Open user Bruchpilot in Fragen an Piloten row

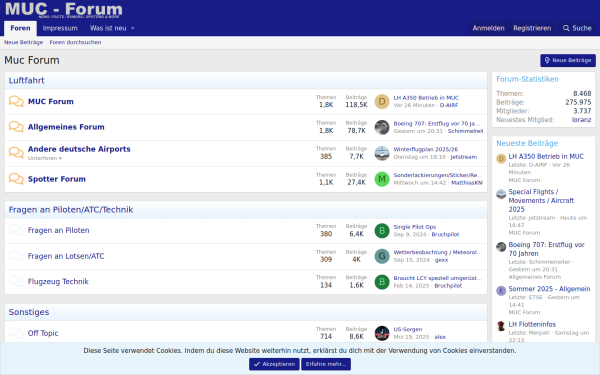click(x=445, y=234)
